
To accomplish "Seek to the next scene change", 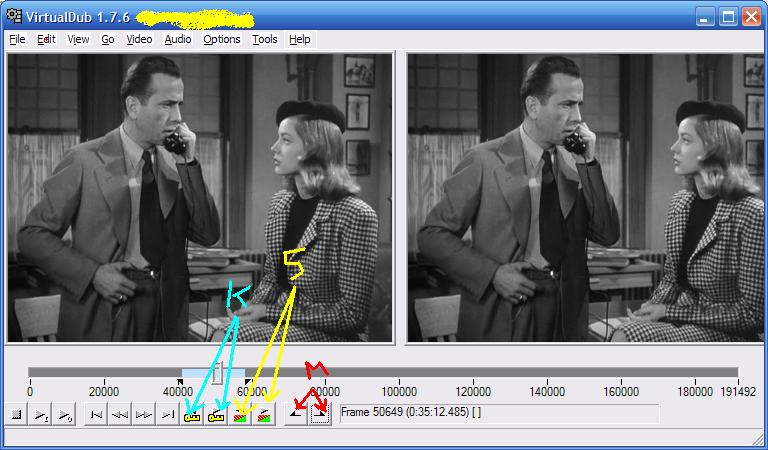I will [264, 414].
